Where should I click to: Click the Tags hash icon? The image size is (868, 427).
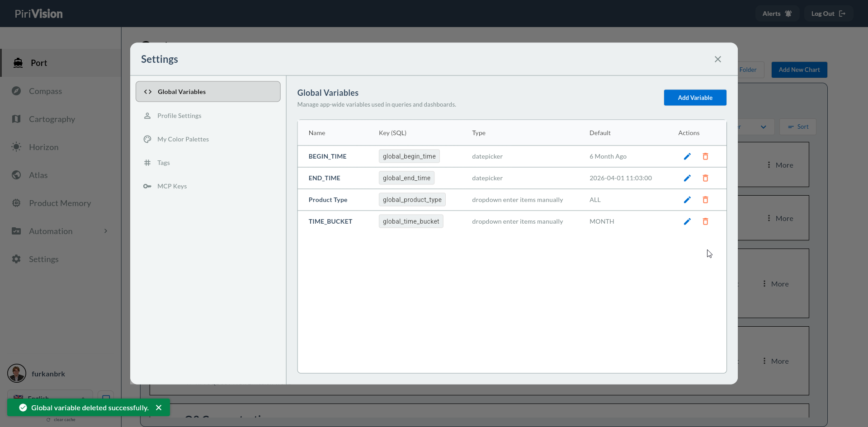click(147, 163)
